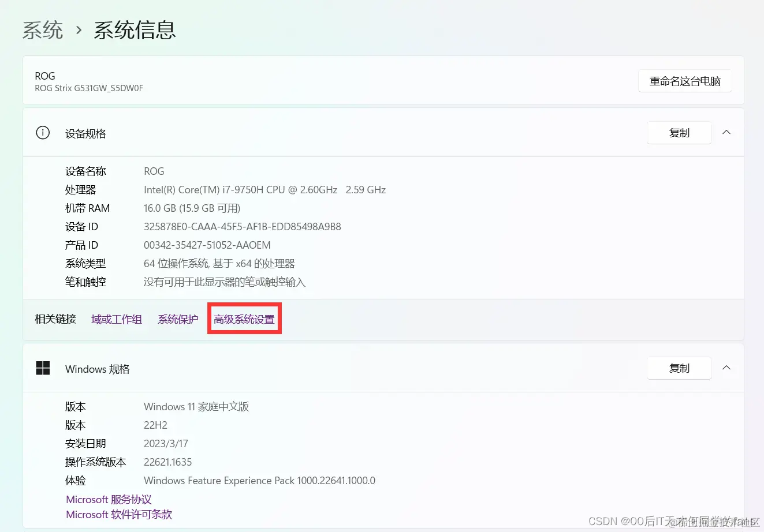Click the version value 22H2
Viewport: 764px width, 532px height.
point(155,425)
